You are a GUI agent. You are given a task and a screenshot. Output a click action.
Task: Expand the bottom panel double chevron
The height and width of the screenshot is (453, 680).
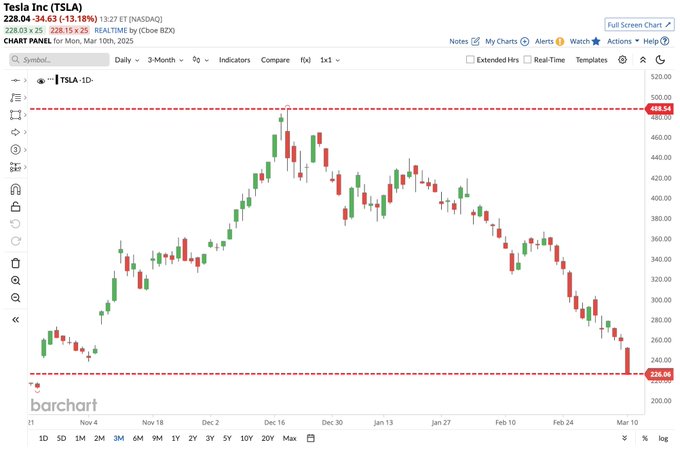[624, 438]
